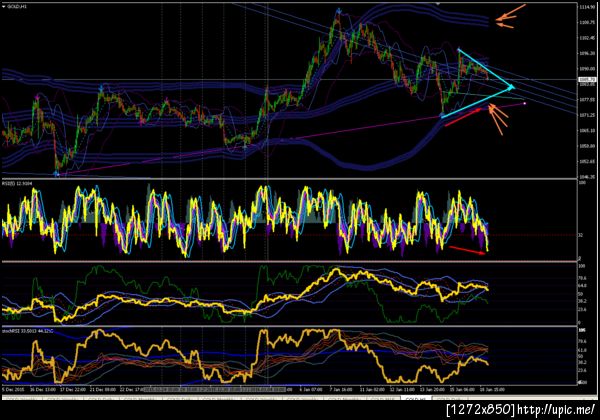Click the 17 Dec 22:00 time label

click(x=73, y=389)
